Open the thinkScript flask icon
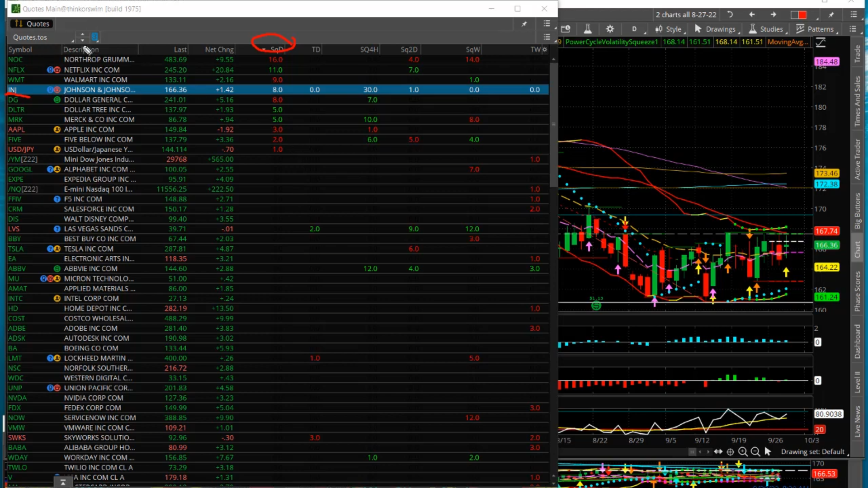The width and height of the screenshot is (868, 488). [x=588, y=29]
